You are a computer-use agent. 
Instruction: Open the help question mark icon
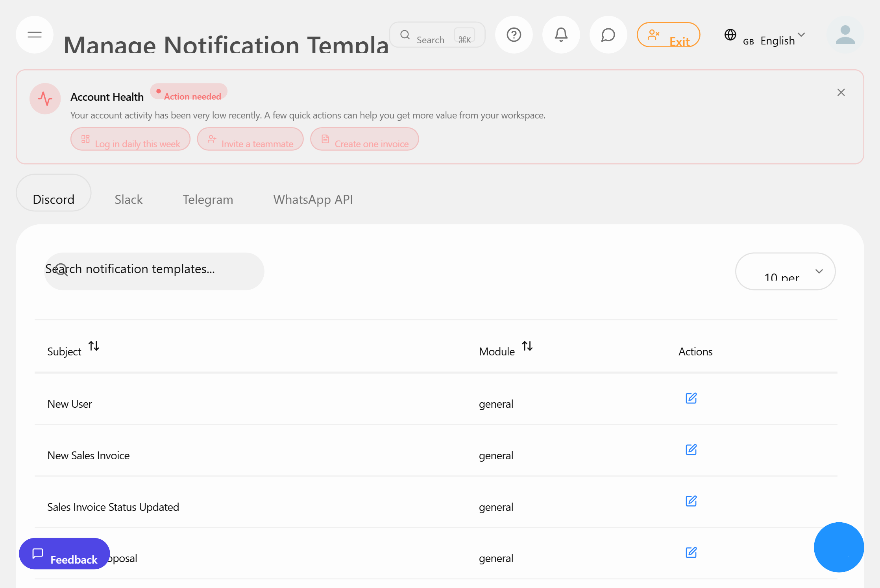[514, 35]
